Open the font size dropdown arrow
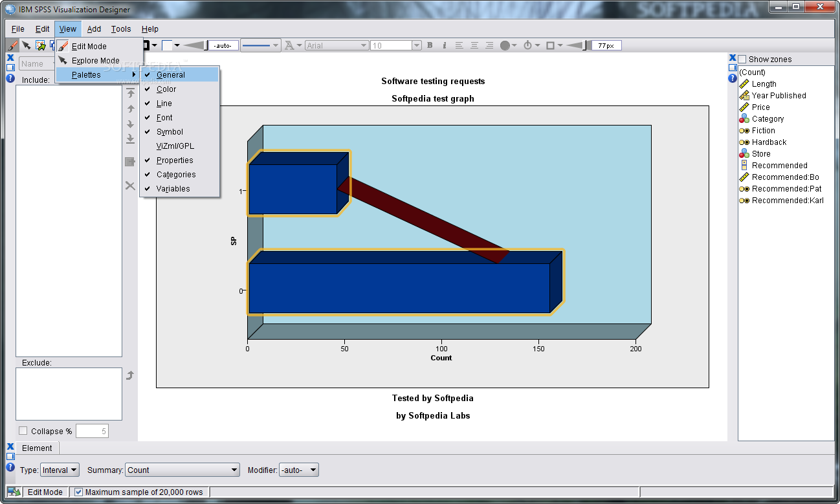 click(417, 45)
